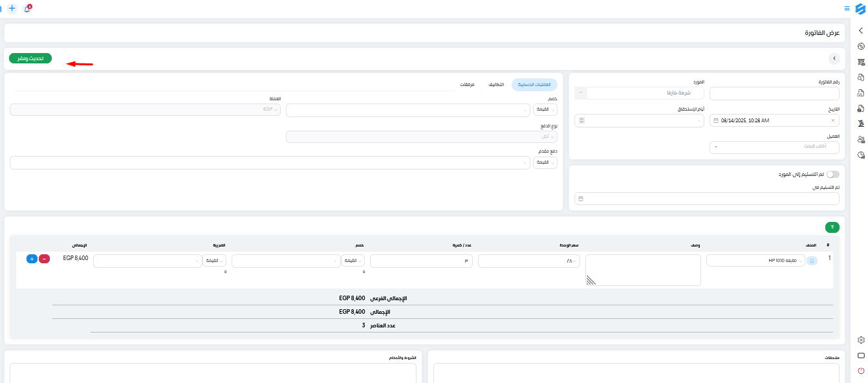Click the دفع مقدم amount field

click(x=270, y=162)
